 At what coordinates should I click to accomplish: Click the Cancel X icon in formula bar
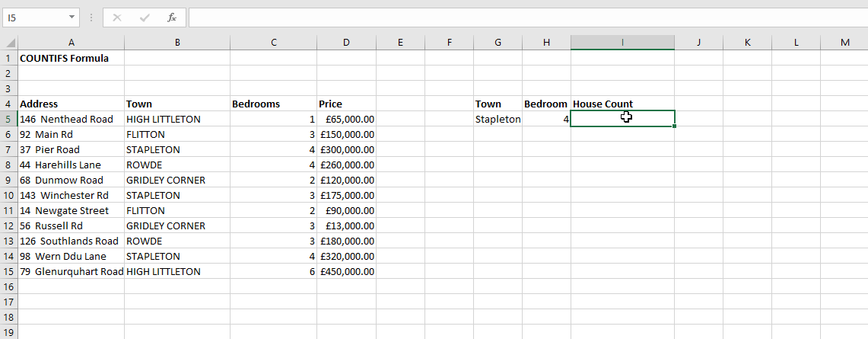point(117,17)
